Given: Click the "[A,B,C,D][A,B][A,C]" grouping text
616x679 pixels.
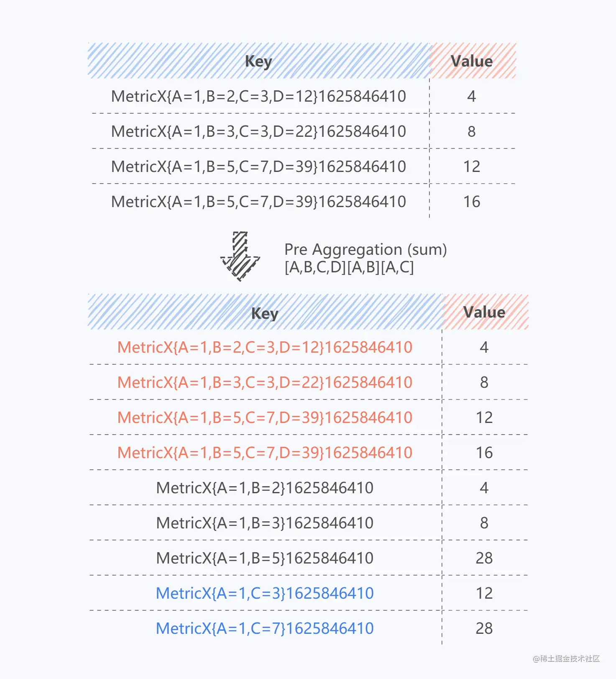Looking at the screenshot, I should click(x=349, y=267).
